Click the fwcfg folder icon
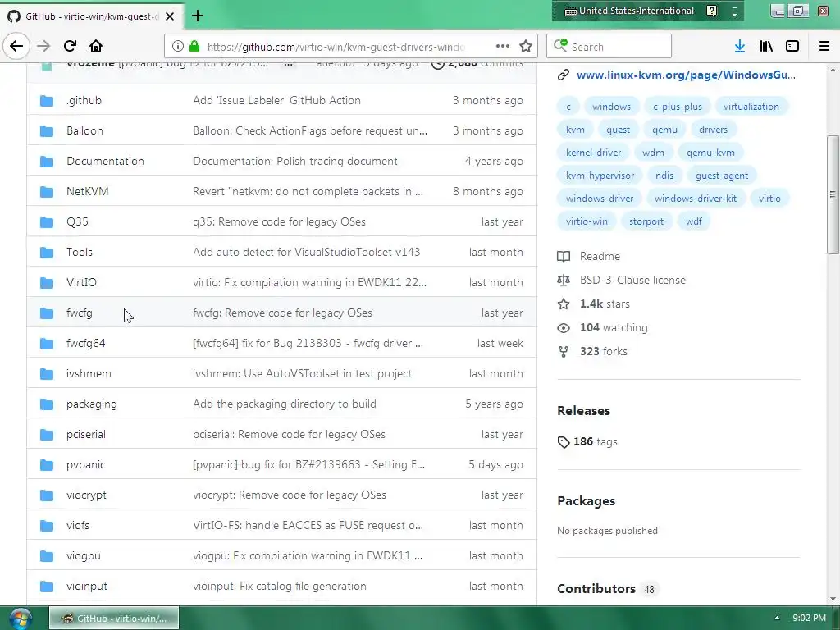Screen dimensions: 840x630 [47, 313]
